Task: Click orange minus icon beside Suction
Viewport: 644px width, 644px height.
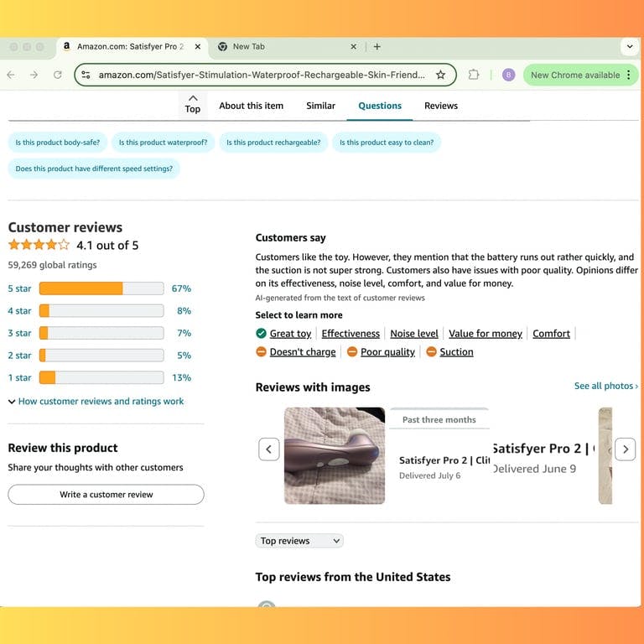Action: (x=431, y=351)
